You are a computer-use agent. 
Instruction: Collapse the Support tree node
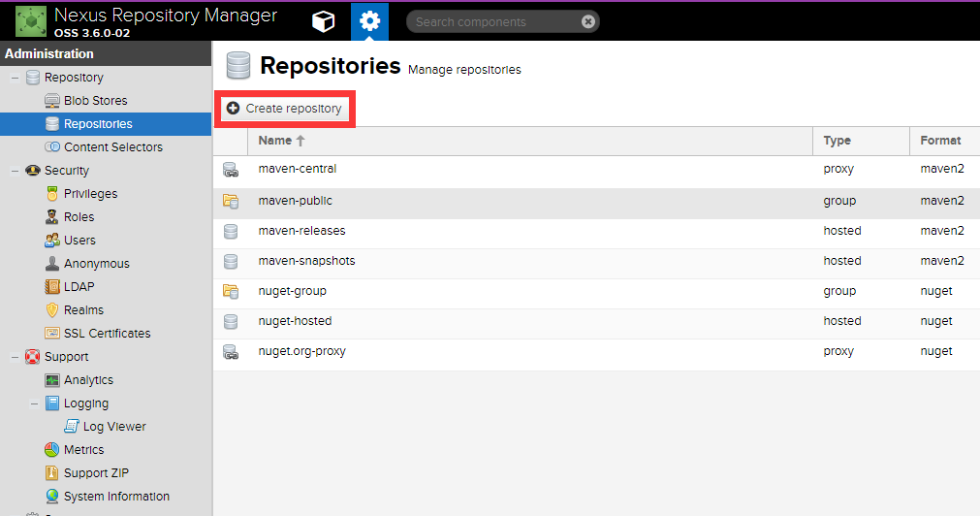[x=15, y=357]
